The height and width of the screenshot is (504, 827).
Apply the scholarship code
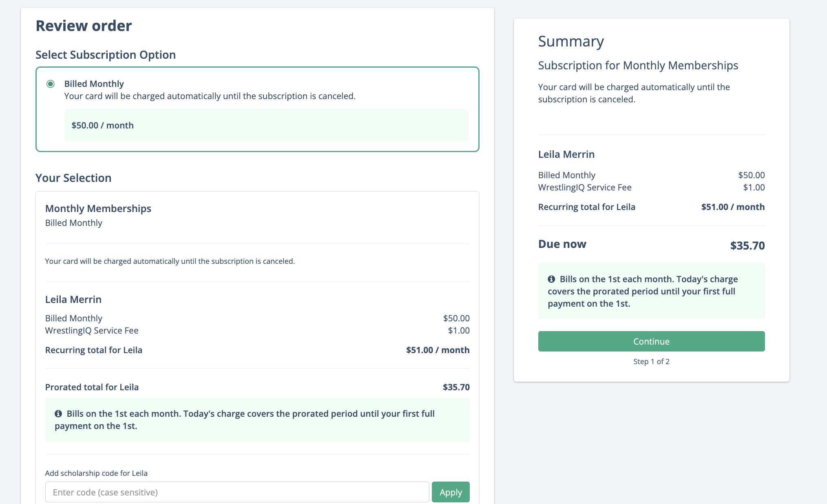pyautogui.click(x=451, y=492)
